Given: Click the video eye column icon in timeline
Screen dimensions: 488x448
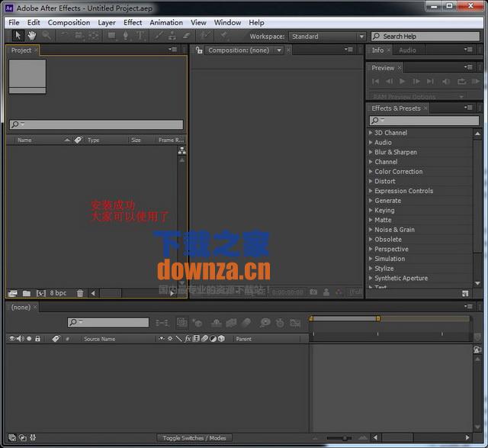Looking at the screenshot, I should [12, 338].
